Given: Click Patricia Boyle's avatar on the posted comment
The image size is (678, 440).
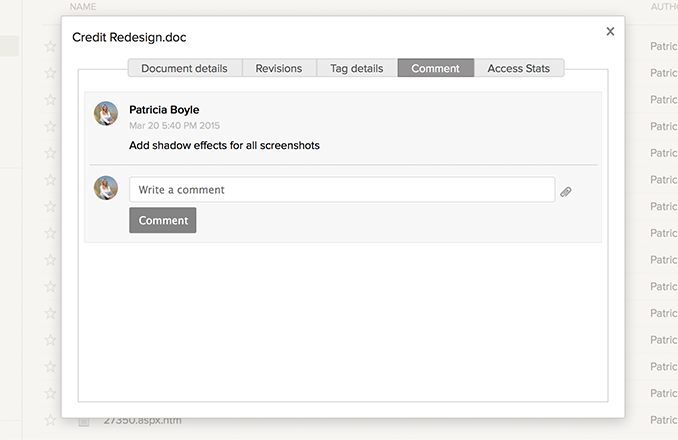Looking at the screenshot, I should (106, 113).
